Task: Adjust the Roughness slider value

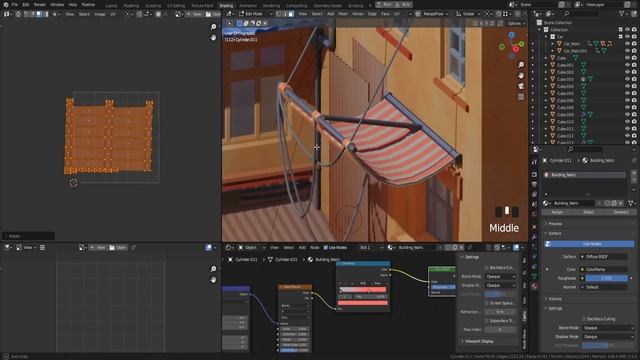Action: coord(606,278)
